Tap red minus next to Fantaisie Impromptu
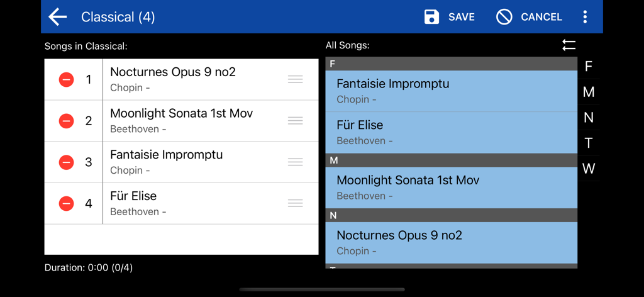 [66, 162]
